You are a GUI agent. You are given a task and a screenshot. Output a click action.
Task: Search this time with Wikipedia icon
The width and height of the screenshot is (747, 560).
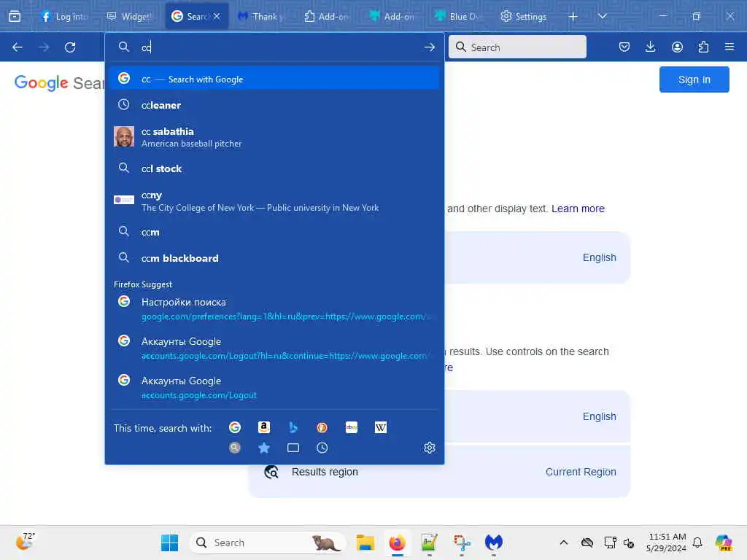(381, 427)
